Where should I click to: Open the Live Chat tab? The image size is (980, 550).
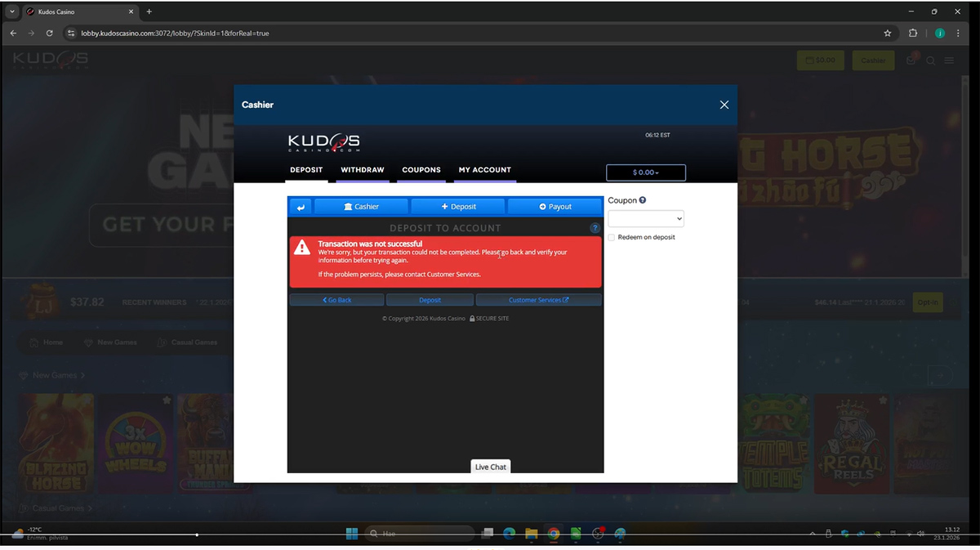click(491, 467)
